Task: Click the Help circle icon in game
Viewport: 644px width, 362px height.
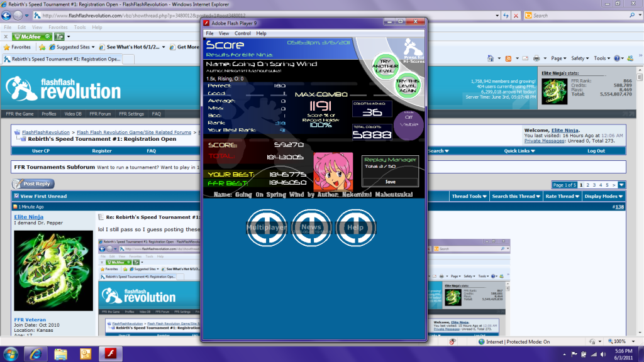Action: tap(355, 227)
